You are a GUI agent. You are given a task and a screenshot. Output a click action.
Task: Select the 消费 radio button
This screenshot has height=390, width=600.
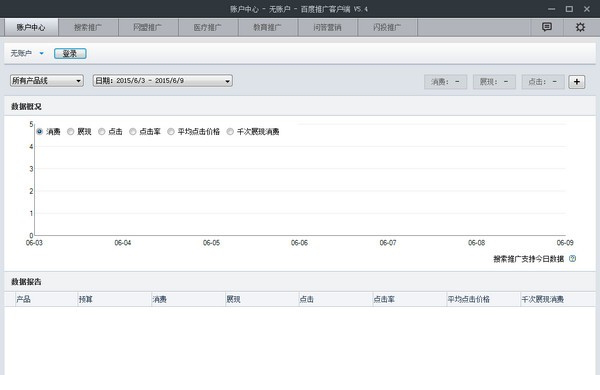tap(39, 132)
